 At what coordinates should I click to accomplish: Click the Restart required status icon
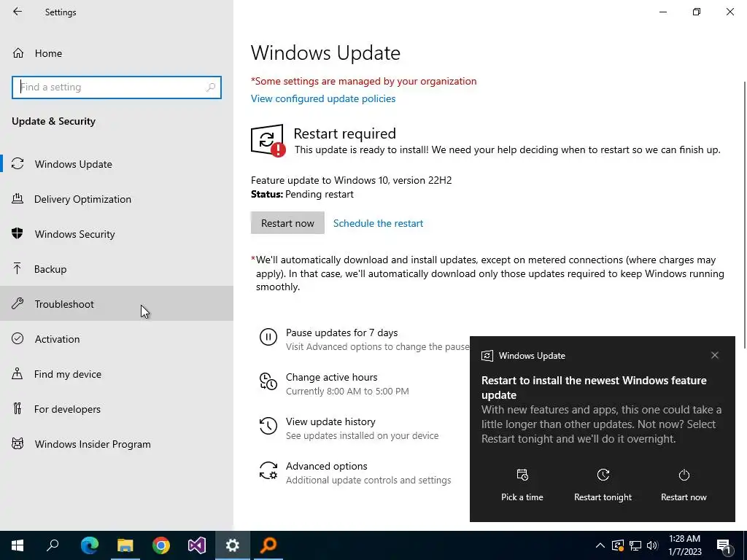click(268, 141)
